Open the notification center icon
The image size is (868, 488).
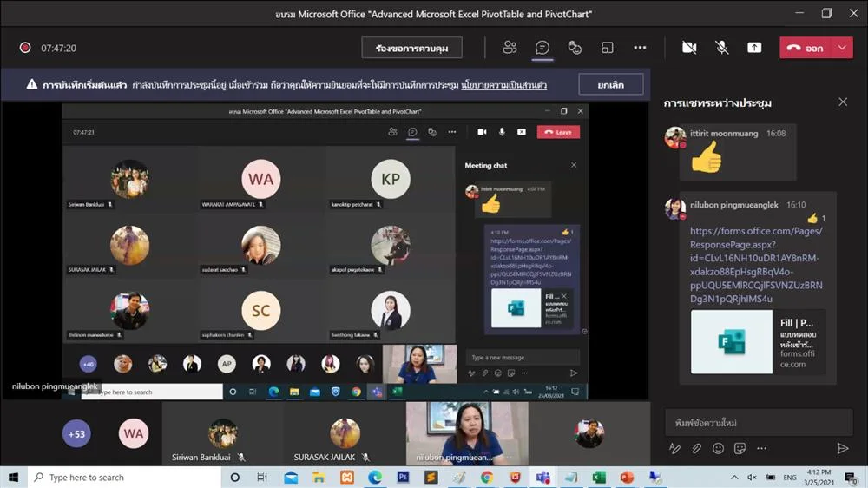click(x=852, y=477)
